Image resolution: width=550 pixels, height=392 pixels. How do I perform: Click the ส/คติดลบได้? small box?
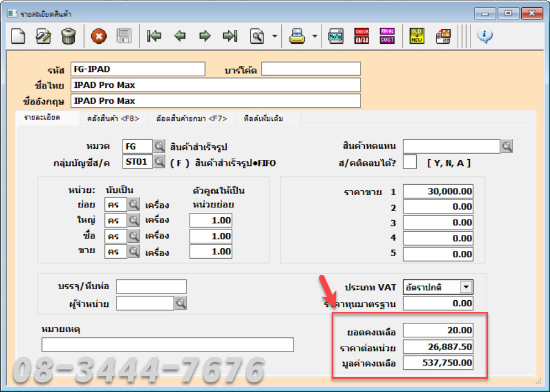coord(410,162)
